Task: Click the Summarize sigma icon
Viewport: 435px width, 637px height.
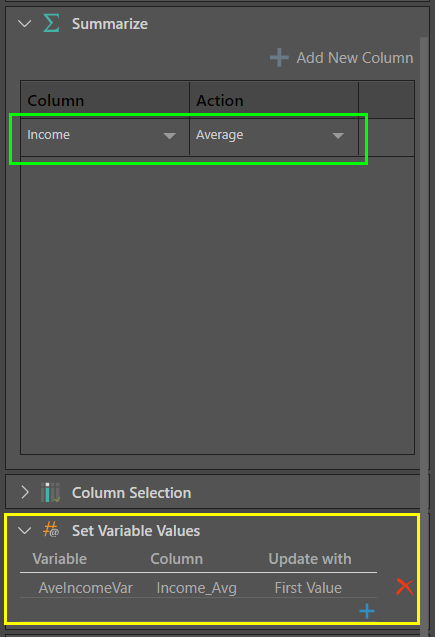Action: 52,23
